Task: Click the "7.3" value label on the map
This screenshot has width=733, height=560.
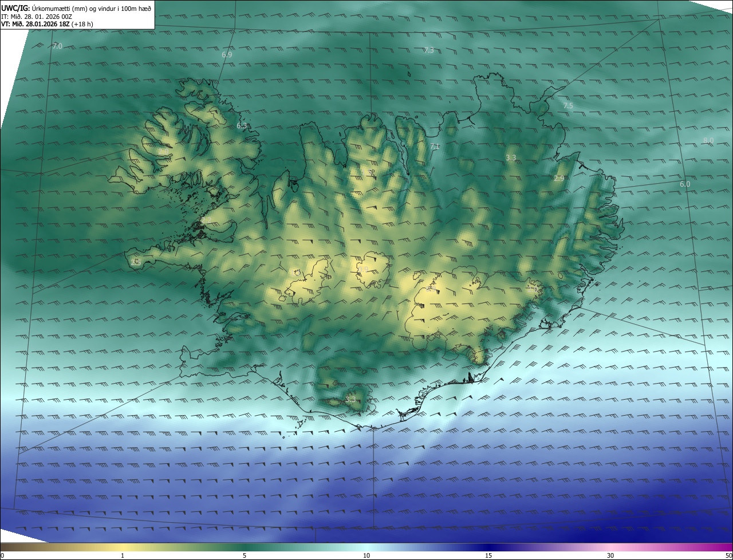Action: pos(429,50)
